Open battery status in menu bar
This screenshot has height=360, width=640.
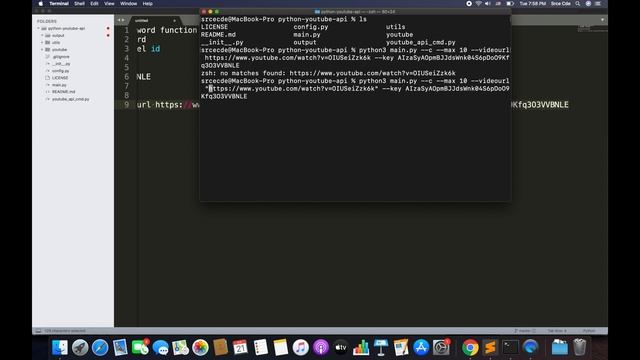510,4
